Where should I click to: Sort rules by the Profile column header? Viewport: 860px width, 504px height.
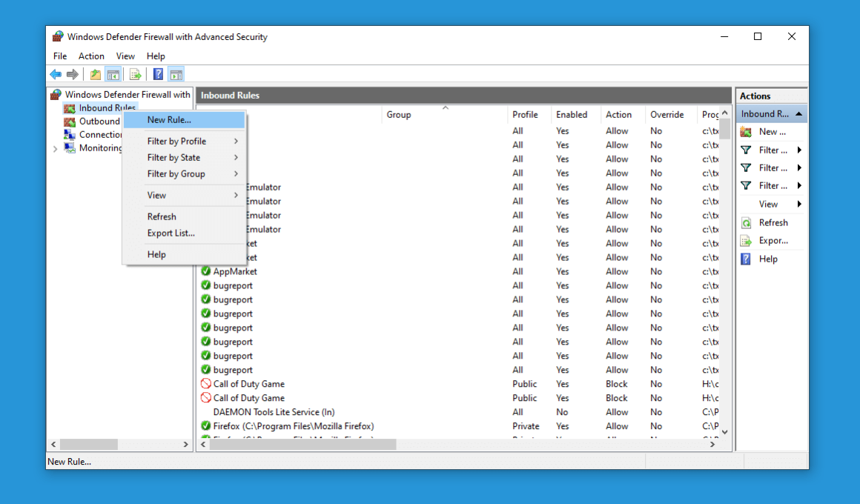(529, 115)
